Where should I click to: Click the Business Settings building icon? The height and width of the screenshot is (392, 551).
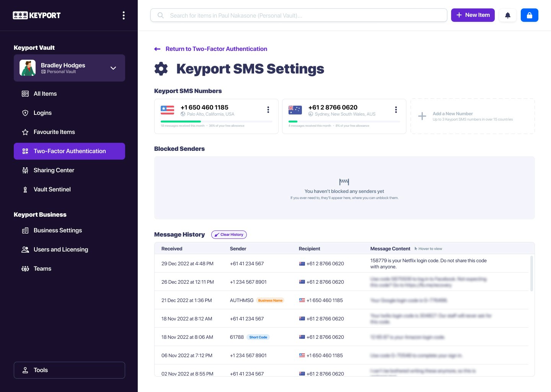[25, 230]
